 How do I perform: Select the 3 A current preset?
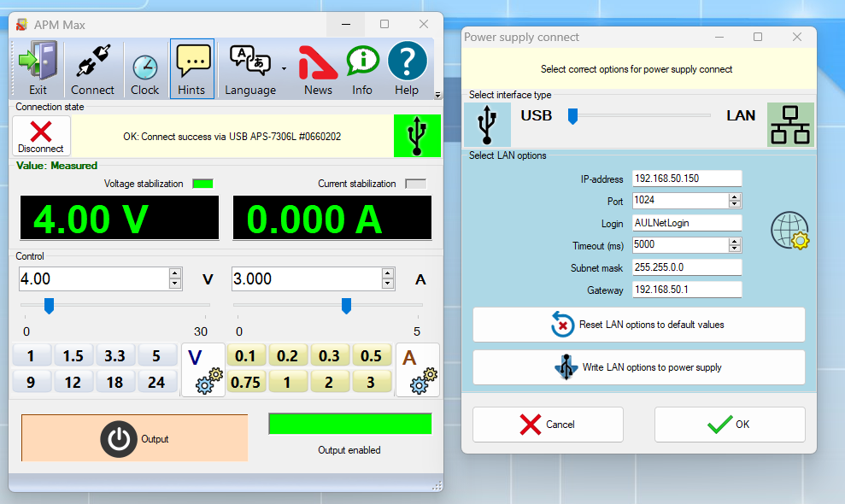tap(372, 382)
